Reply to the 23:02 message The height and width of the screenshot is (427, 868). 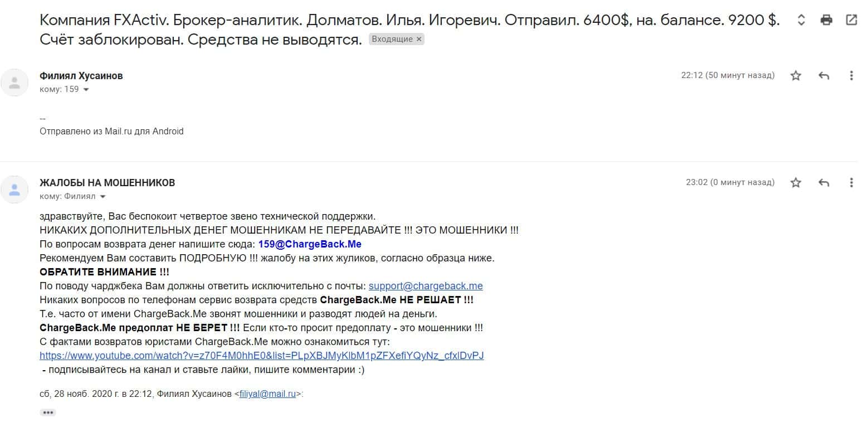point(824,183)
